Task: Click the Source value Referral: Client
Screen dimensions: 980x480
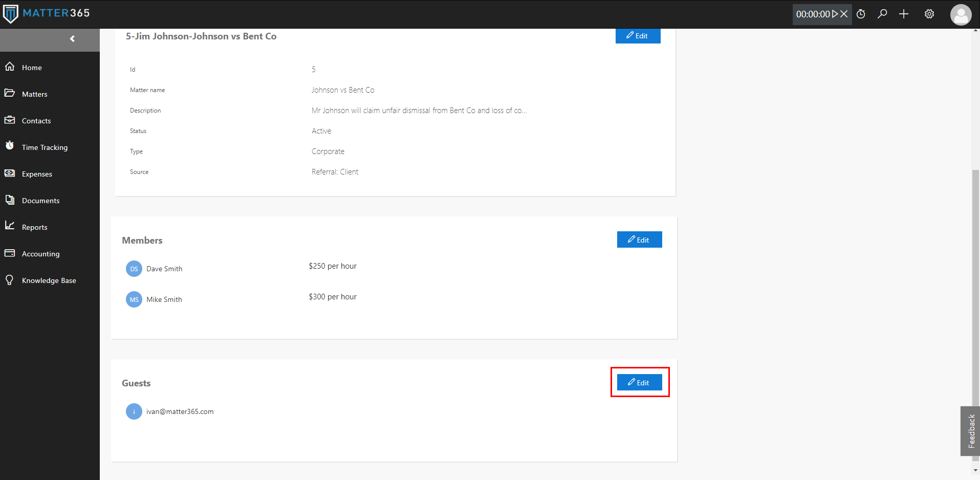Action: click(x=335, y=172)
